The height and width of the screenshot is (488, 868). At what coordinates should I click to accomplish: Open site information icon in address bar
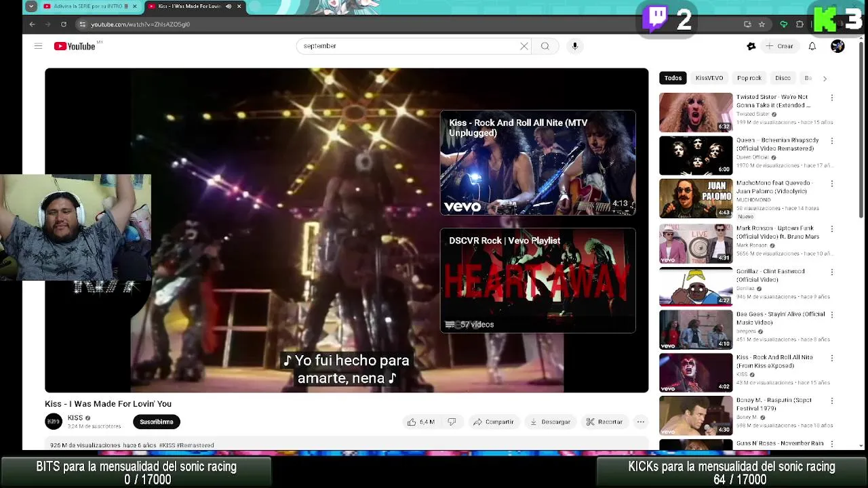point(82,24)
